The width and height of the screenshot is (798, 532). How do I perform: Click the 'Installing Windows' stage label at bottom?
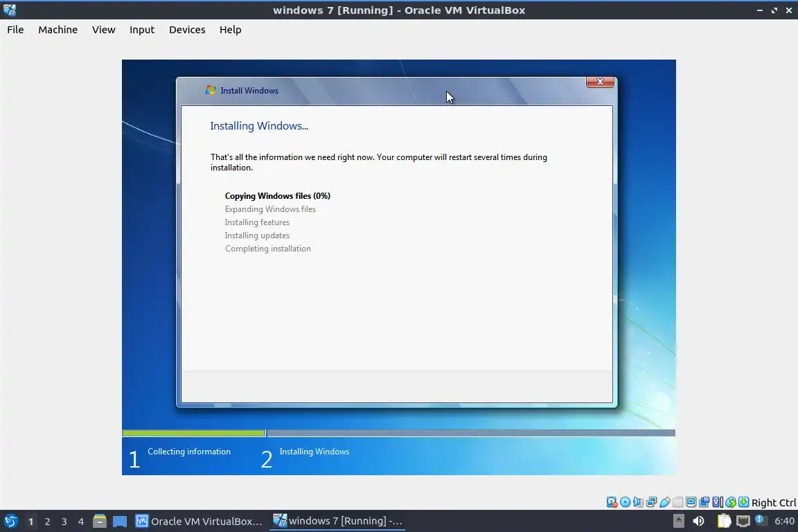tap(314, 452)
